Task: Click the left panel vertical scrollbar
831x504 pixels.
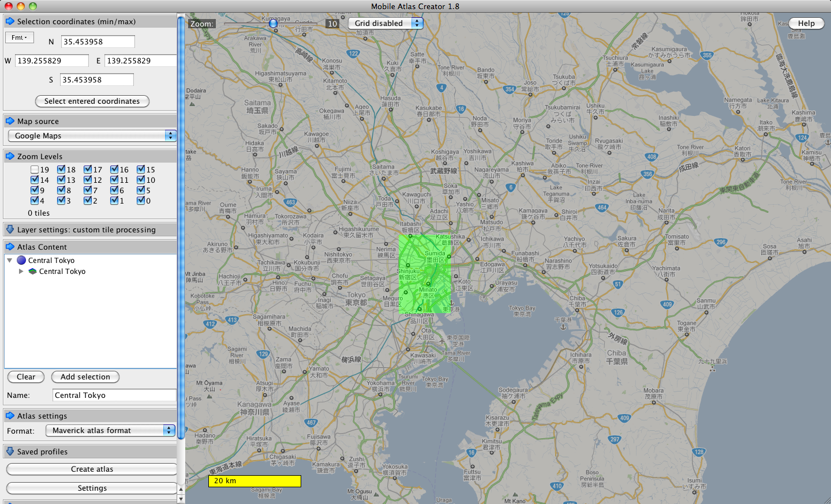Action: click(x=181, y=228)
